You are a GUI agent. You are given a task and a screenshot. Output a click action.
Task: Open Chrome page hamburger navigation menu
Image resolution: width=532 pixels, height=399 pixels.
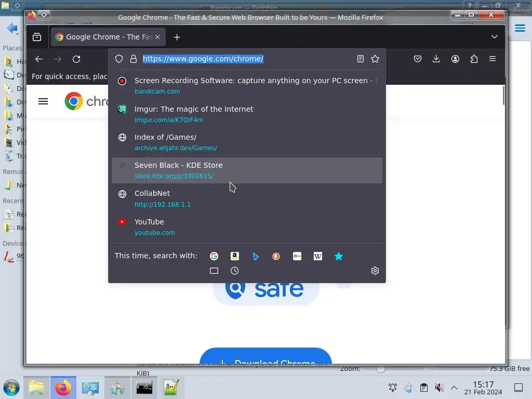(x=43, y=101)
